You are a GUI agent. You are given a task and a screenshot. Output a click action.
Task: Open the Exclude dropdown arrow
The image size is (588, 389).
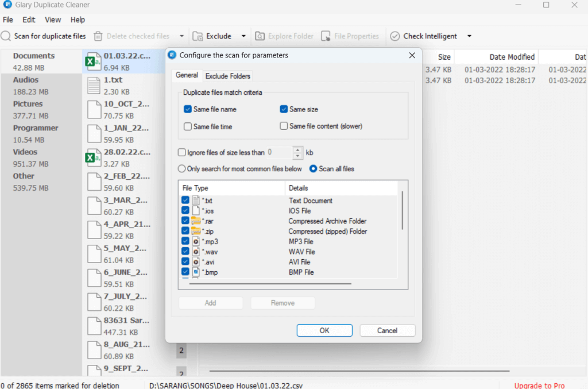point(243,36)
